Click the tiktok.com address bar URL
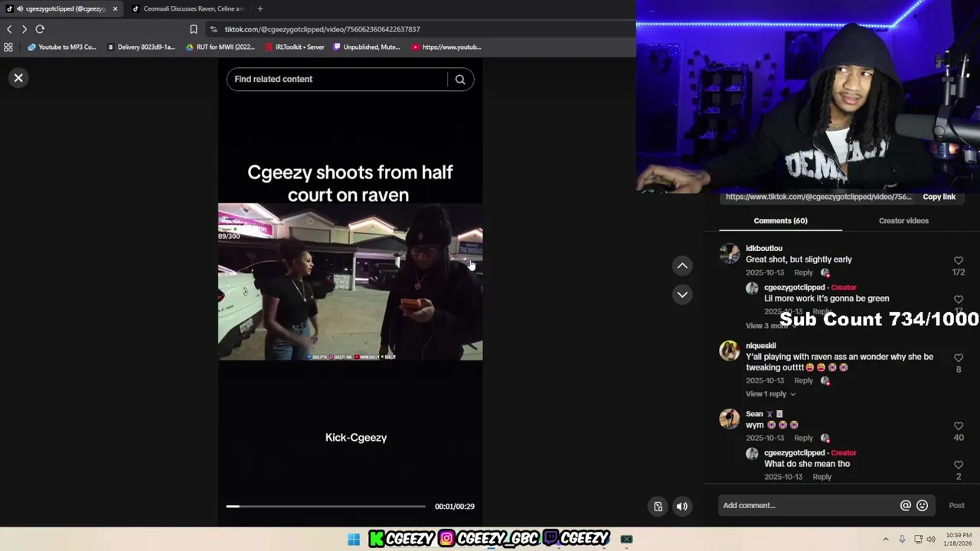Image resolution: width=980 pixels, height=551 pixels. pyautogui.click(x=322, y=29)
